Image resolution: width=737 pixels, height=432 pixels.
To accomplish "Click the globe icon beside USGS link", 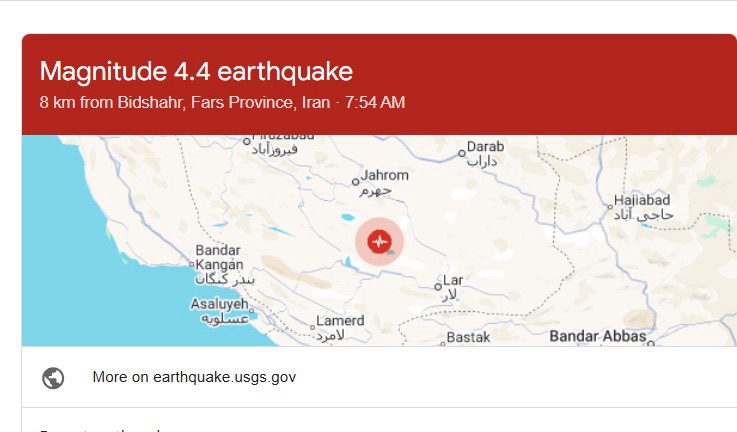I will coord(54,378).
